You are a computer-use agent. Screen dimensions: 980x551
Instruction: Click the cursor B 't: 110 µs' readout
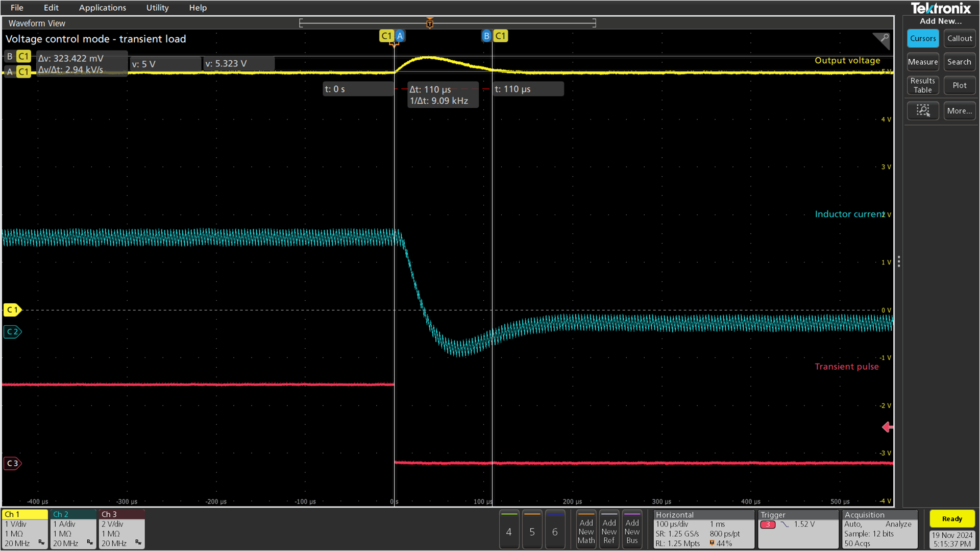pos(528,89)
